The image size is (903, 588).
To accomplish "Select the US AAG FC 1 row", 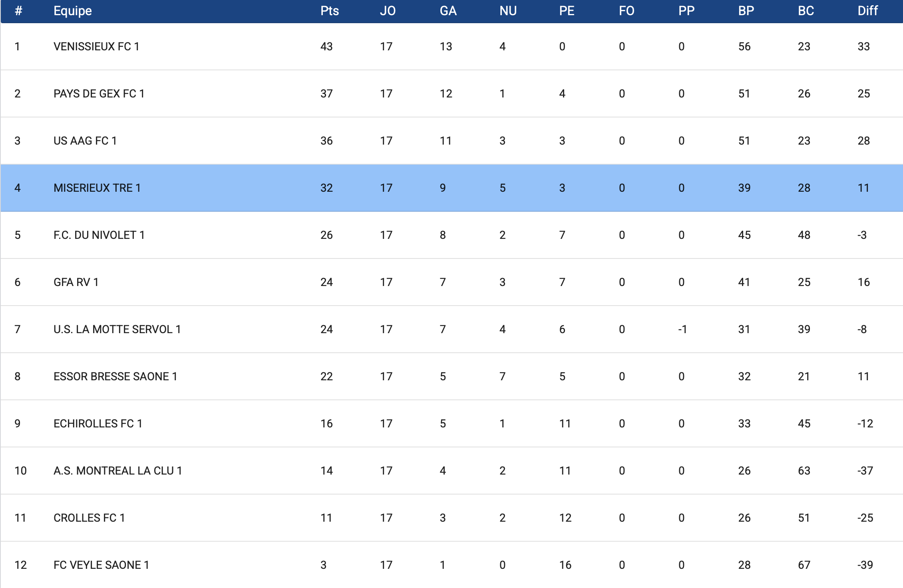I will 85,141.
